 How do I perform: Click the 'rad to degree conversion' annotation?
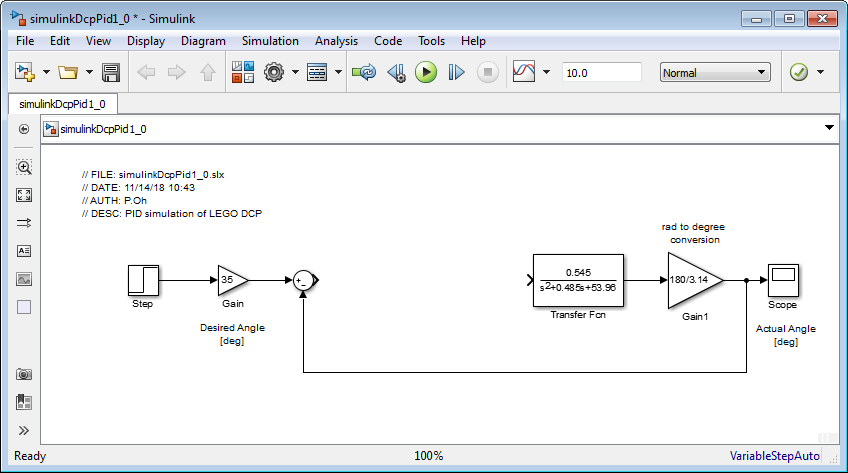tap(693, 233)
